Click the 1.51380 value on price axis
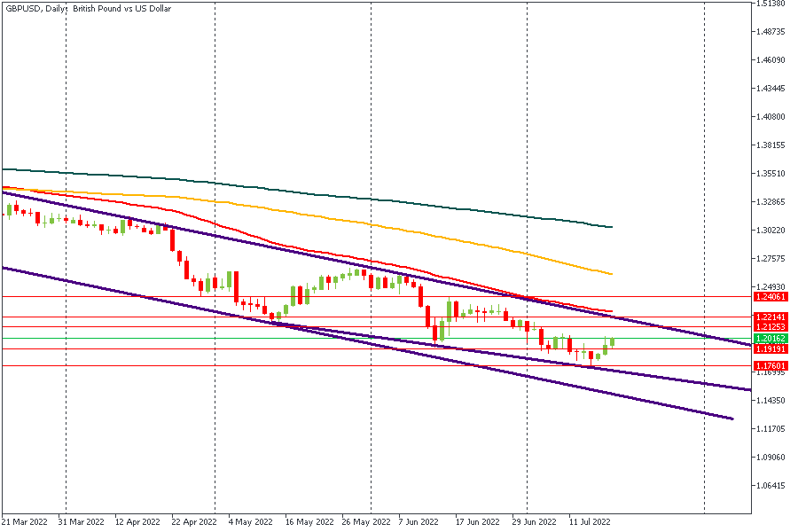The height and width of the screenshot is (532, 798). (x=770, y=4)
